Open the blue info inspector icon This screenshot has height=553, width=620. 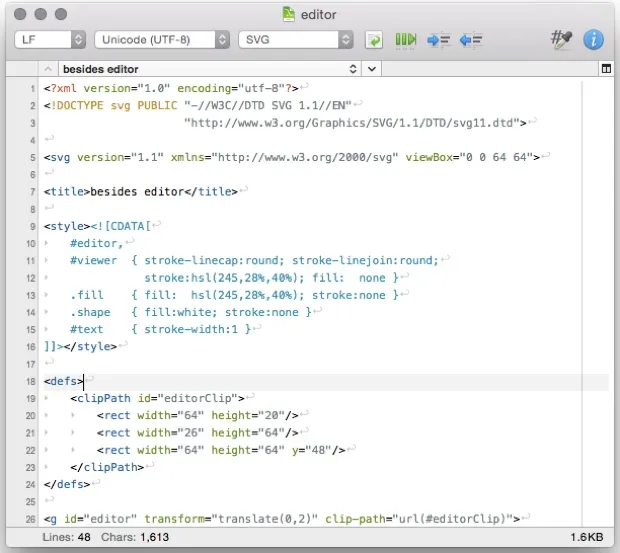tap(593, 40)
